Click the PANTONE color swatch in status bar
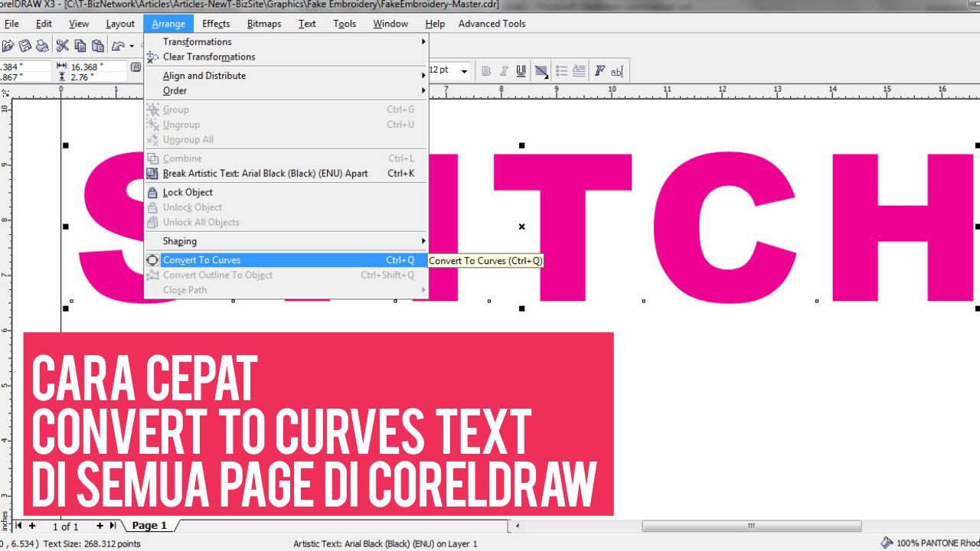 887,541
